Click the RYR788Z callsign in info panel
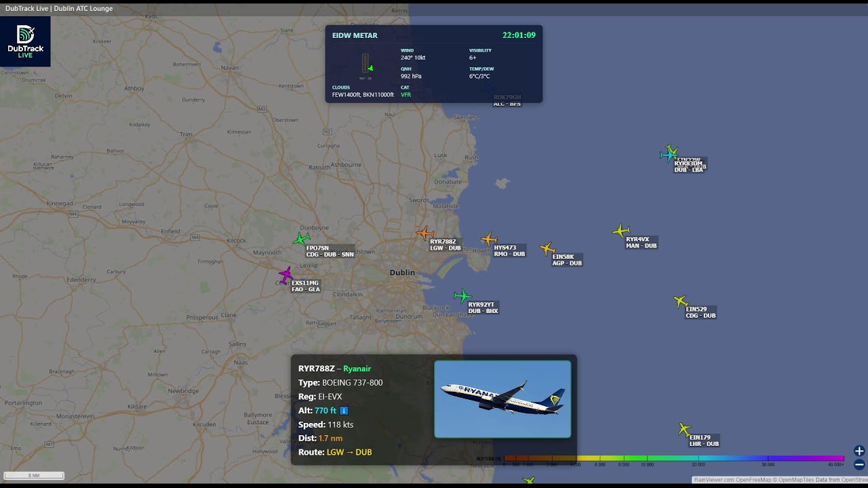The width and height of the screenshot is (868, 488). [x=317, y=369]
